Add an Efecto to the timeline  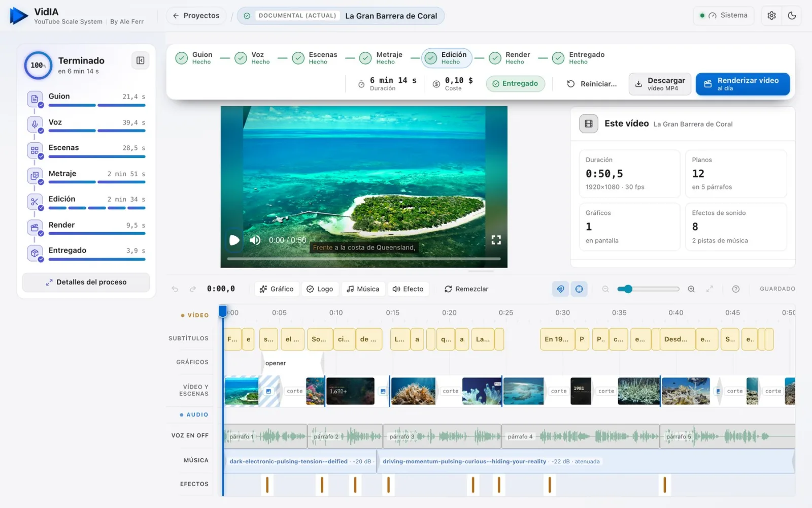point(408,289)
